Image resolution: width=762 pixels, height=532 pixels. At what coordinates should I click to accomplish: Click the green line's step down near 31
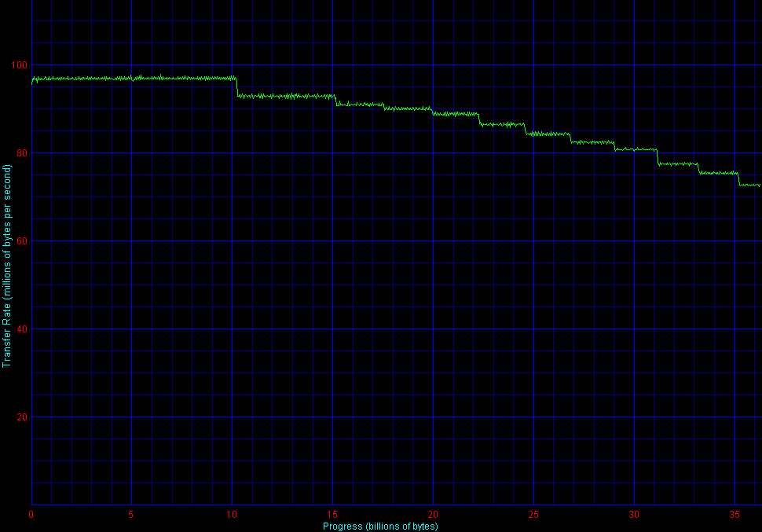point(657,156)
